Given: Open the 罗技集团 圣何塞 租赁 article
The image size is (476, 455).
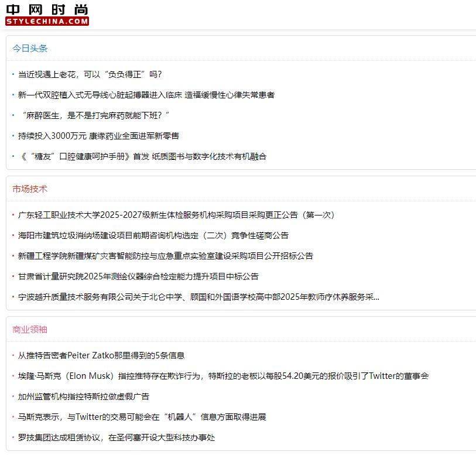Looking at the screenshot, I should 117,437.
